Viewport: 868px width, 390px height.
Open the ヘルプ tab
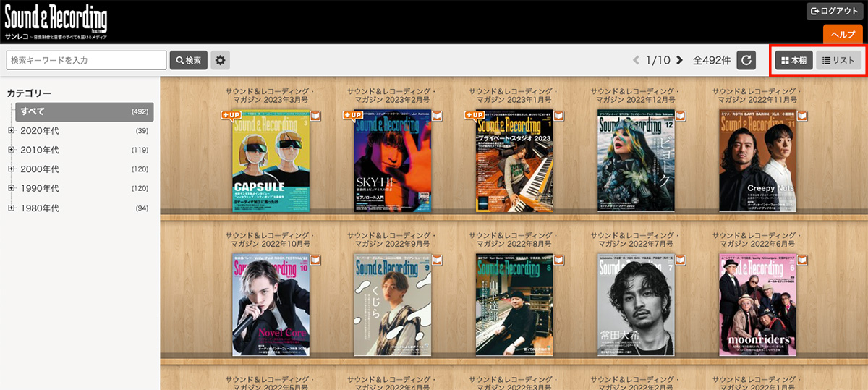coord(843,34)
